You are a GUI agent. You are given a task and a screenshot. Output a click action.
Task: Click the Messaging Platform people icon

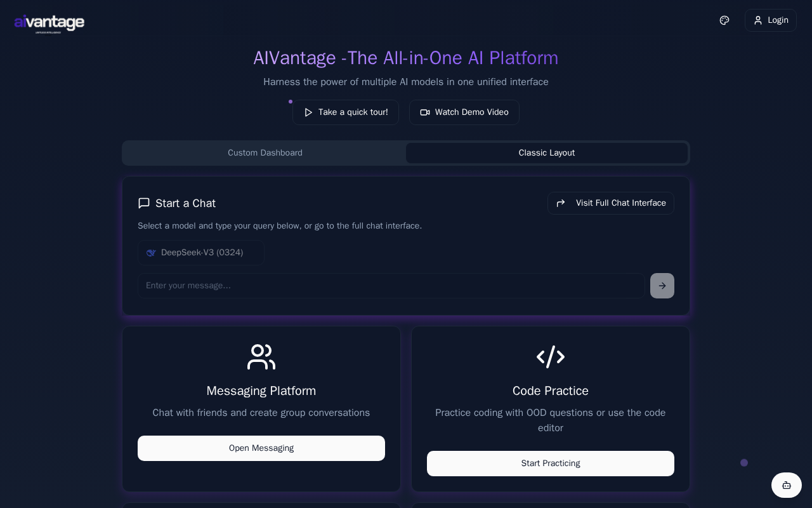[261, 357]
